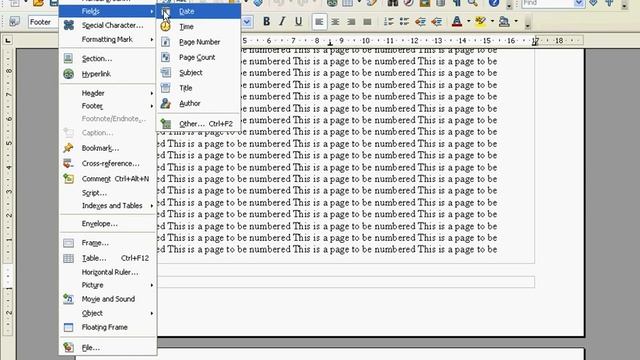
Task: Expand the Indexes and Tables submenu
Action: pos(108,206)
